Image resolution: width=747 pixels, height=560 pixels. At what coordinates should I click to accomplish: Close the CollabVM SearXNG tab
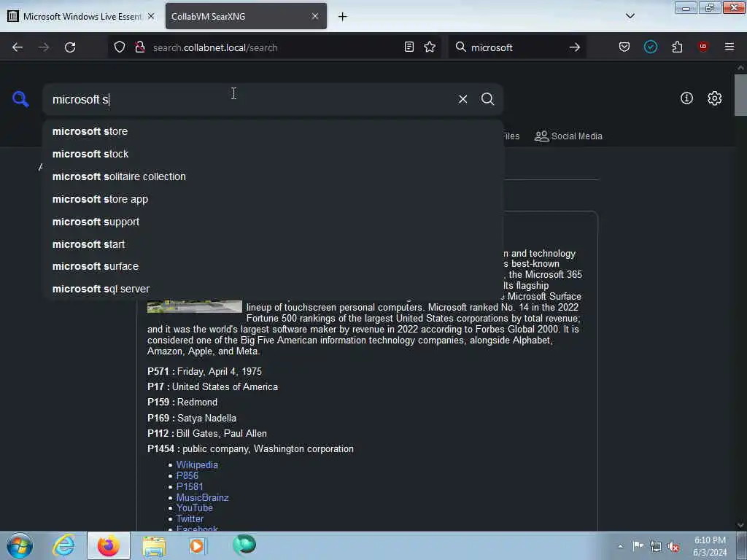315,16
